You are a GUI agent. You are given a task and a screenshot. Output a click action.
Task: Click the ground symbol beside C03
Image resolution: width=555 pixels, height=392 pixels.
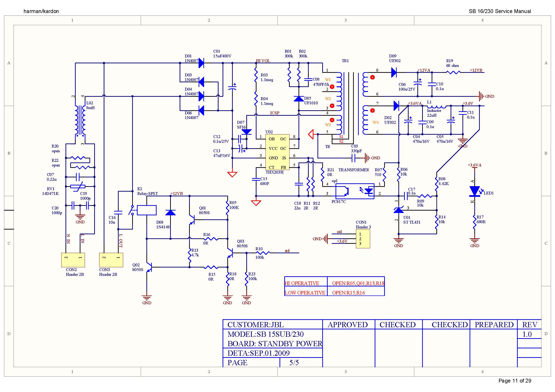pos(367,158)
